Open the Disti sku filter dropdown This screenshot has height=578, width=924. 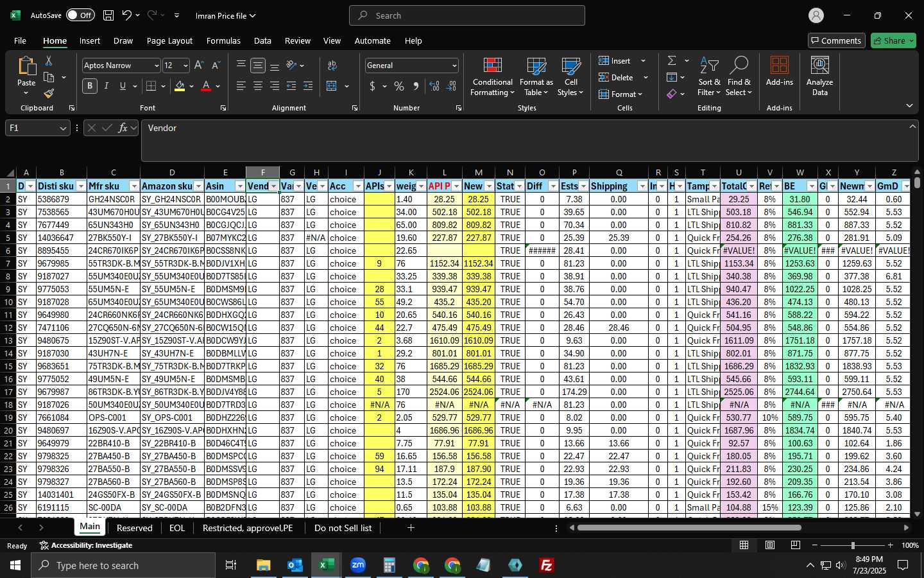pyautogui.click(x=81, y=186)
